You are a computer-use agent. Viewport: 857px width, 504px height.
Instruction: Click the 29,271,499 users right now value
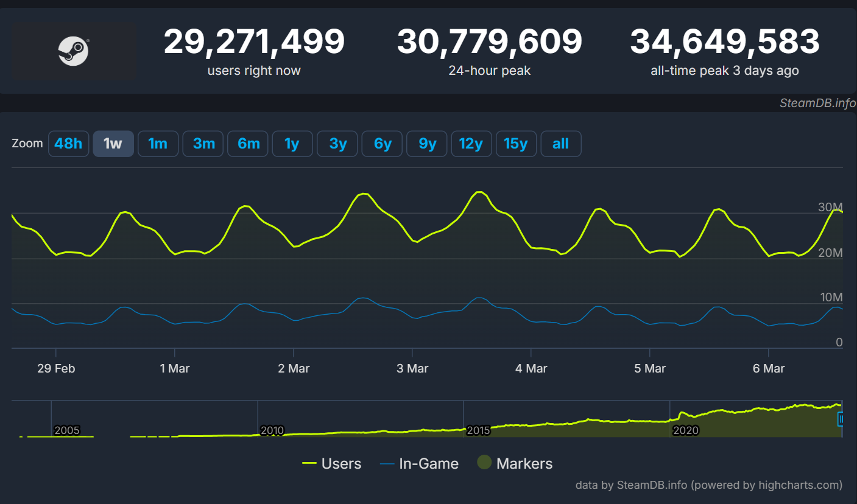254,42
